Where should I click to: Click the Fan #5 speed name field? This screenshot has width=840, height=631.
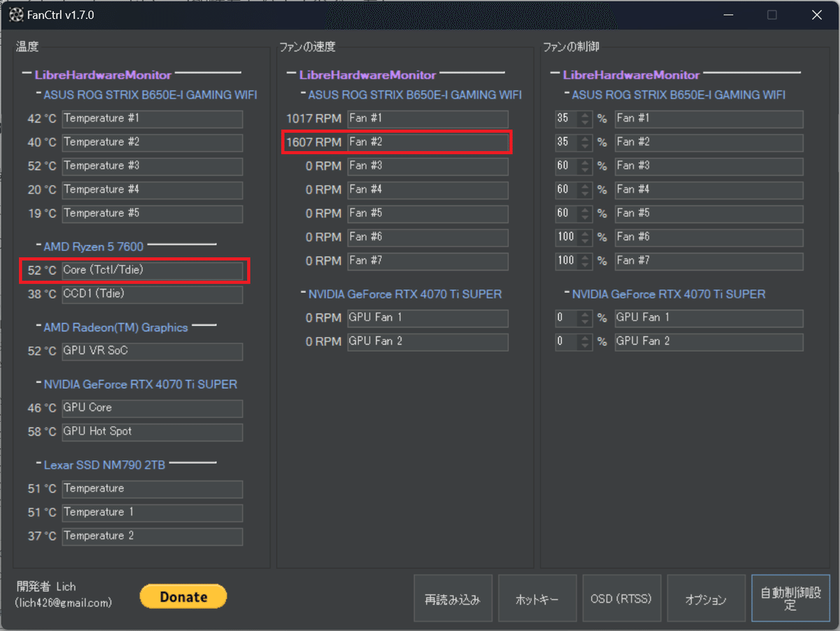point(428,214)
